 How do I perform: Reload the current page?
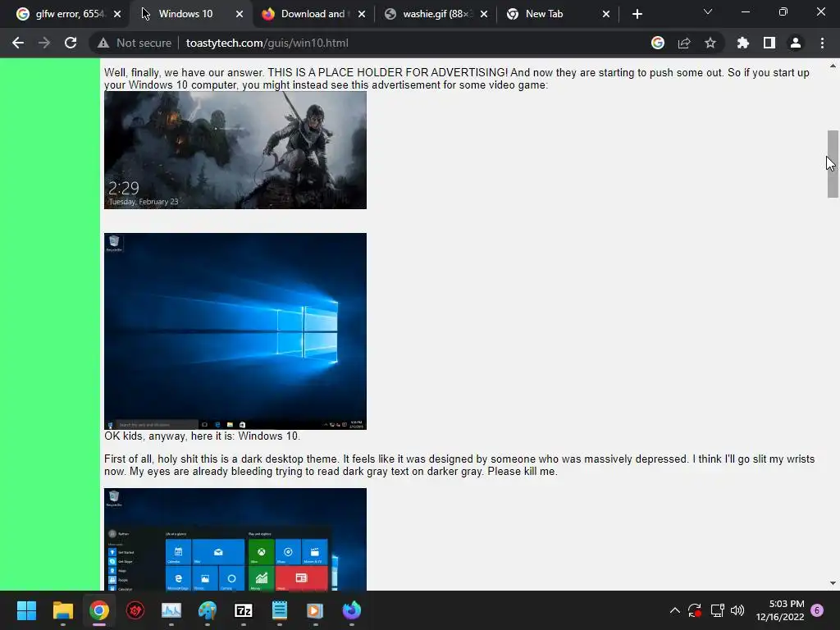point(71,43)
